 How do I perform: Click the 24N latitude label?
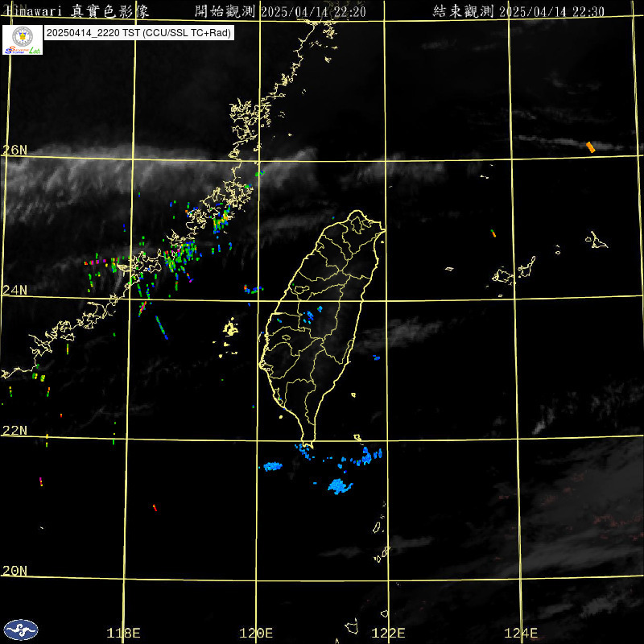click(14, 290)
